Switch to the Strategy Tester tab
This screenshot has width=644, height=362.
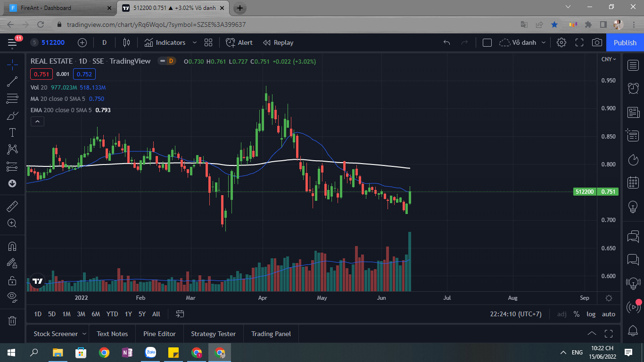(x=213, y=334)
